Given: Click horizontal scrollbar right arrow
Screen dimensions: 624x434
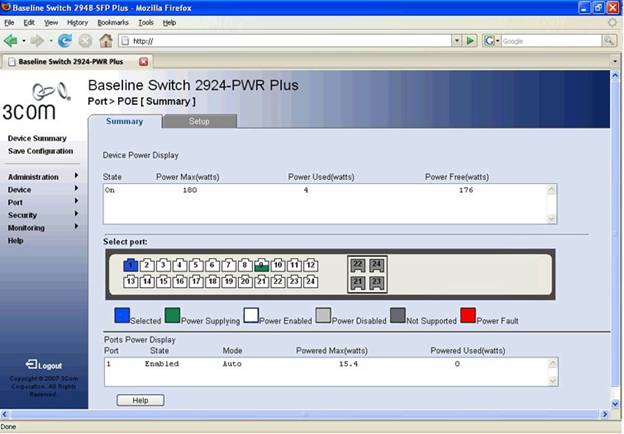Looking at the screenshot, I should (x=605, y=414).
